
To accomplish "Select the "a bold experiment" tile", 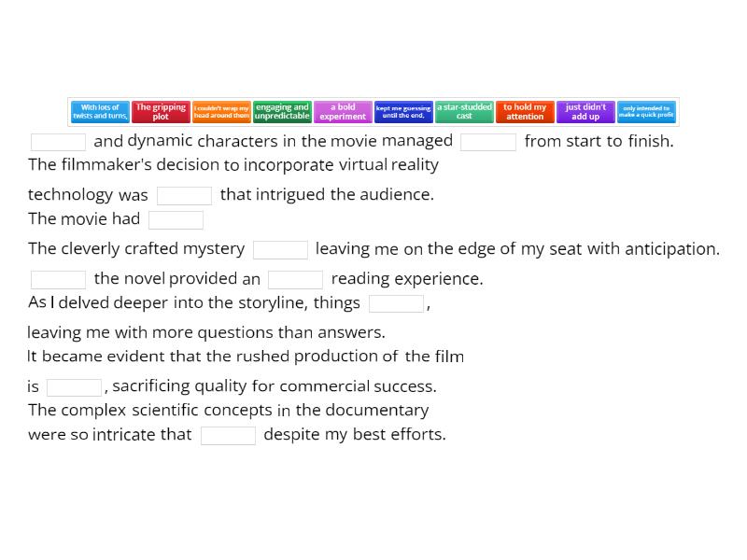I will pyautogui.click(x=343, y=111).
